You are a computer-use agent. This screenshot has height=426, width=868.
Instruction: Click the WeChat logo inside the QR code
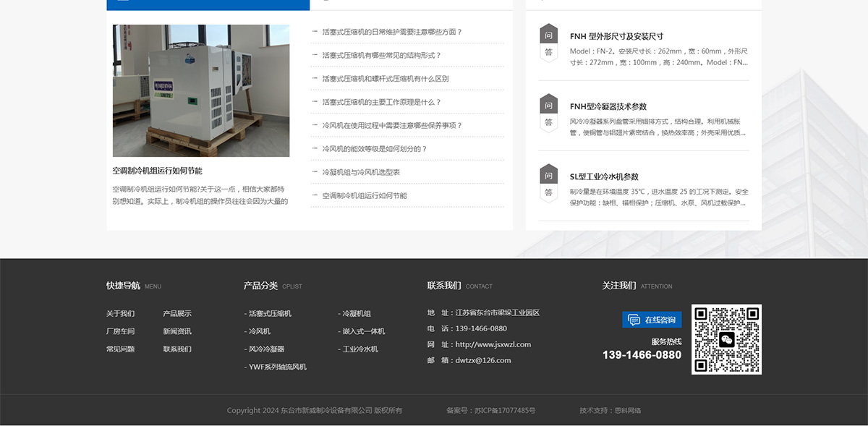coord(728,338)
